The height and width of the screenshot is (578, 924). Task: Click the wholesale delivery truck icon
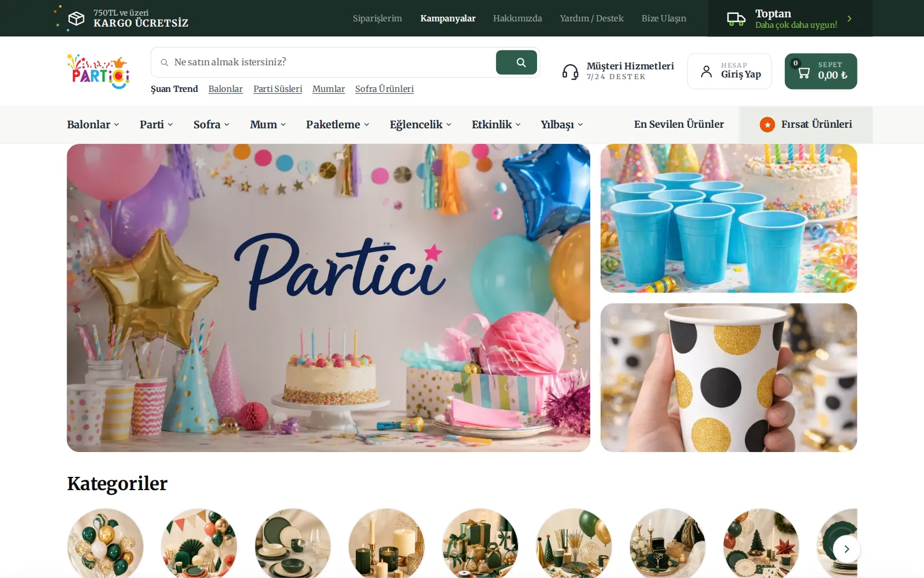pyautogui.click(x=736, y=18)
